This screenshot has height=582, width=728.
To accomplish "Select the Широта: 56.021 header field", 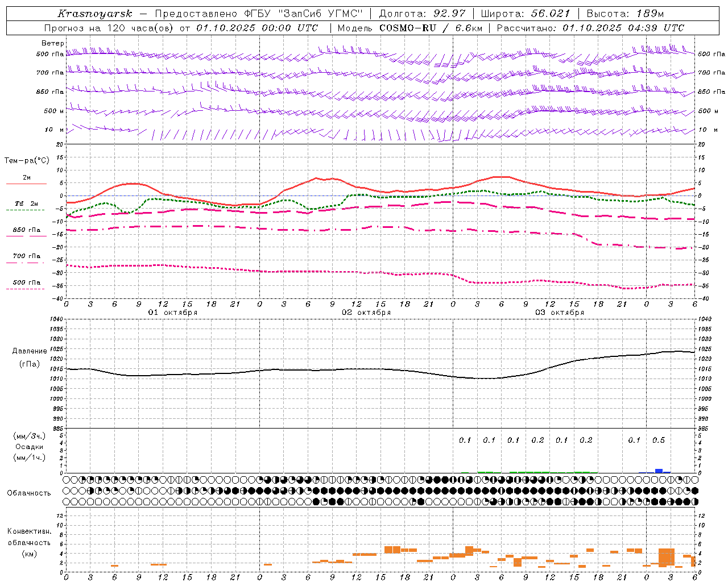I will (x=525, y=14).
